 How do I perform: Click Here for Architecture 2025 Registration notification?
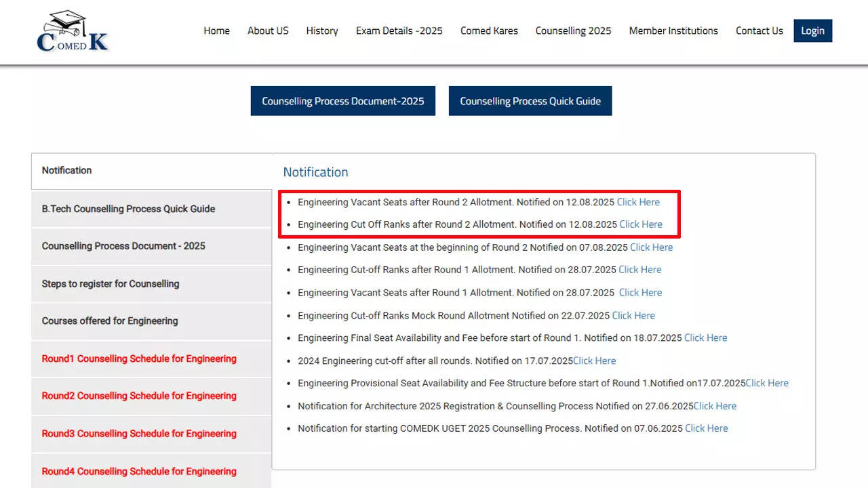(715, 407)
